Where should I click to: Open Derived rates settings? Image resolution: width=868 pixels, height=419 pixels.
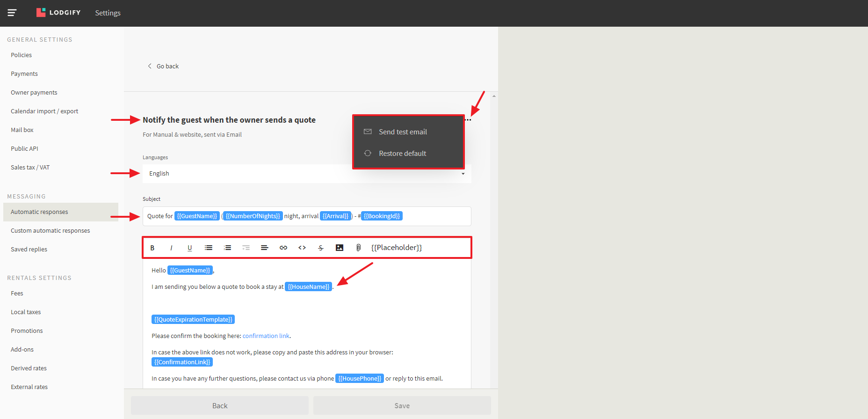tap(29, 368)
